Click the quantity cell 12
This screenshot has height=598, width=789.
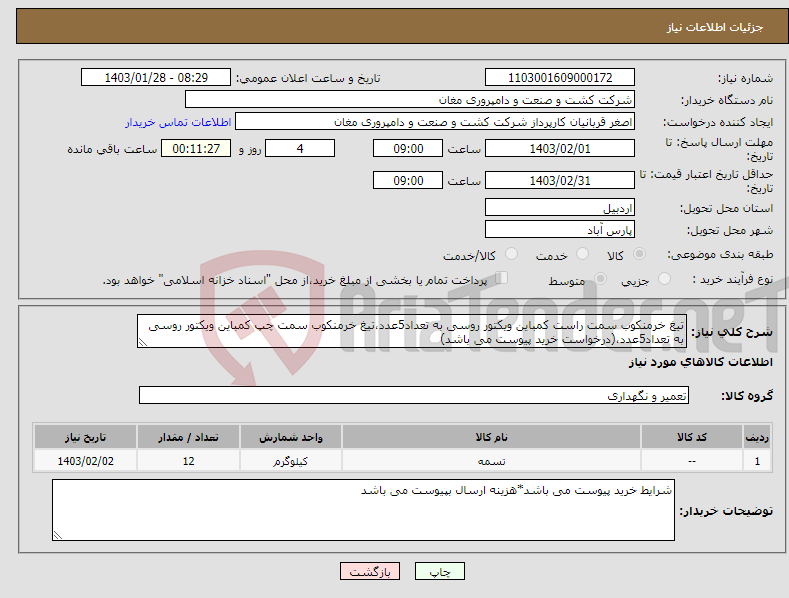coord(188,461)
